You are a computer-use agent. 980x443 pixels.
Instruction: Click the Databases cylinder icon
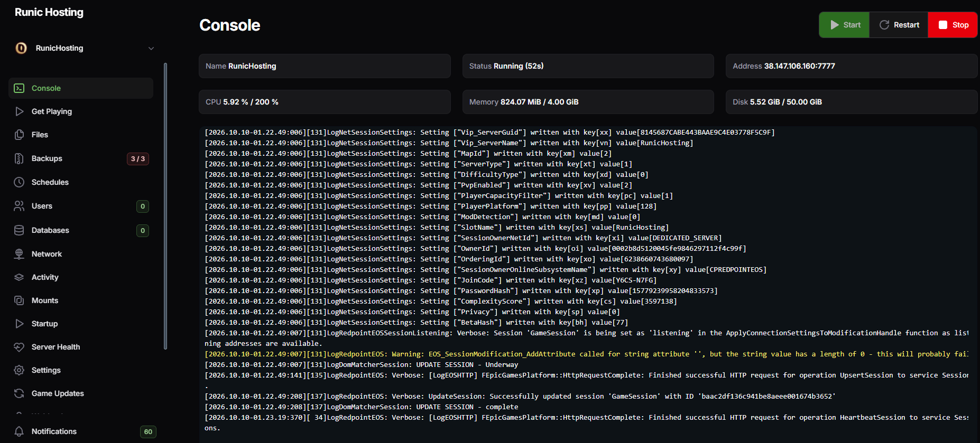click(x=19, y=230)
